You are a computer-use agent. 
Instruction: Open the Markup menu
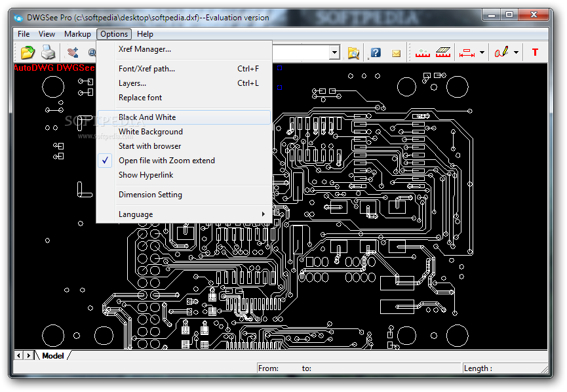(77, 34)
